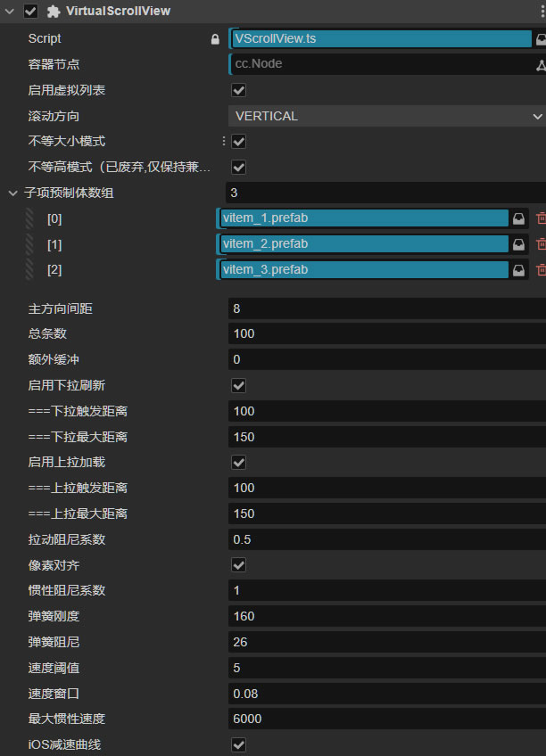Image resolution: width=546 pixels, height=756 pixels.
Task: Click the VirtualScrollView puzzle-piece component icon
Action: (x=53, y=12)
